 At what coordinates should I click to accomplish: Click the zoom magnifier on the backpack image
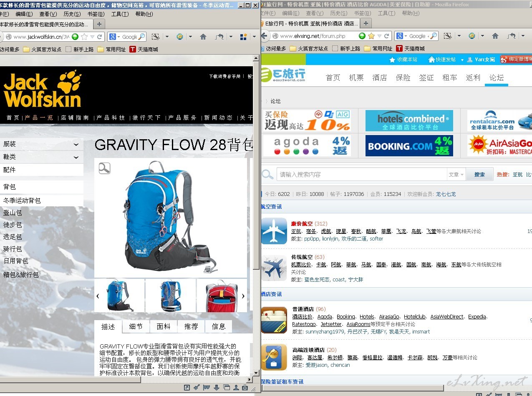click(x=104, y=168)
